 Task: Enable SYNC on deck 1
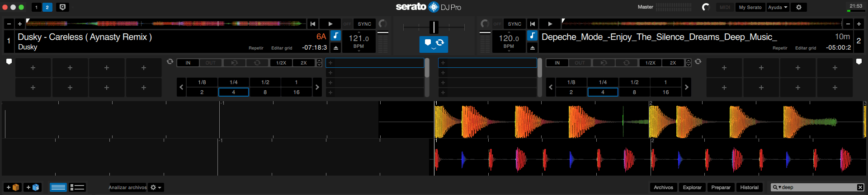364,24
